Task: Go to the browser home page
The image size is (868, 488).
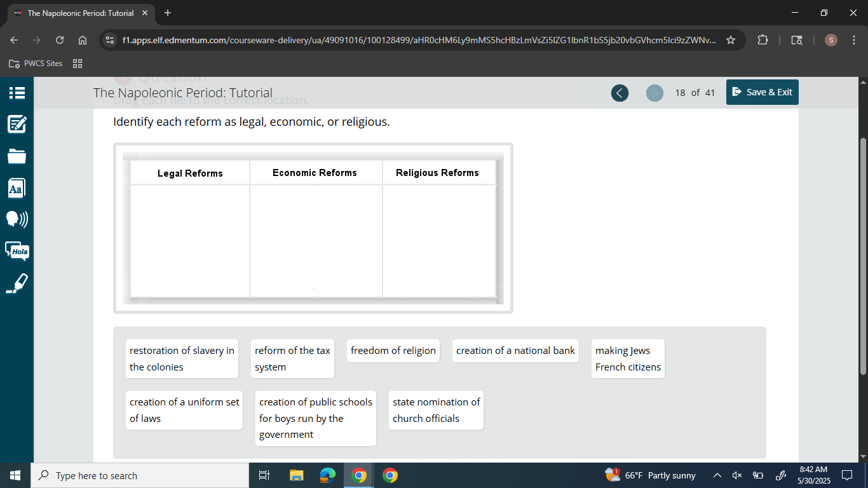Action: 83,40
